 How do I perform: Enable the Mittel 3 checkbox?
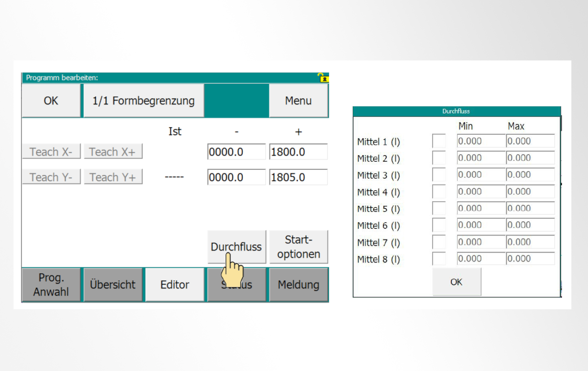tap(439, 175)
